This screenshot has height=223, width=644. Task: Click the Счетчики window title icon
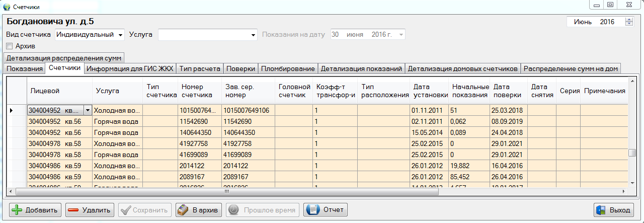click(7, 7)
